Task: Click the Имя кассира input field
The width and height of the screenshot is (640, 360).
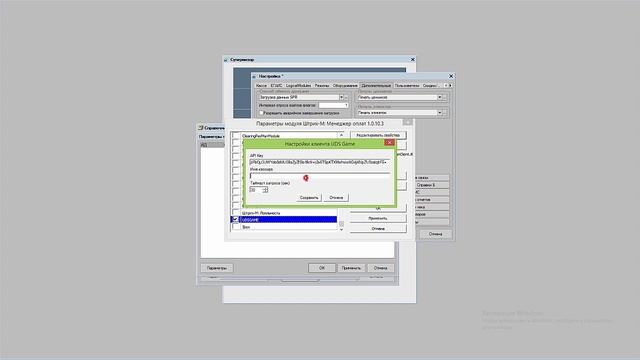Action: 319,176
